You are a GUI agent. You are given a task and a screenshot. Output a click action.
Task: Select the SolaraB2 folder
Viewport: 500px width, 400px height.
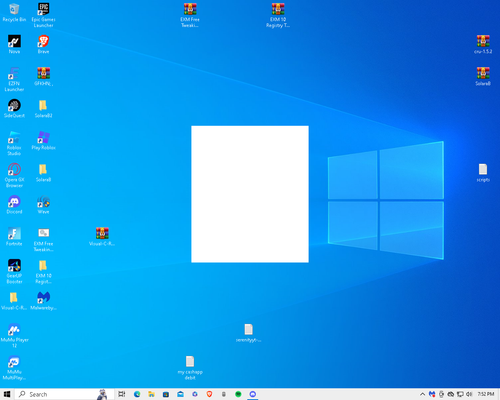click(43, 108)
